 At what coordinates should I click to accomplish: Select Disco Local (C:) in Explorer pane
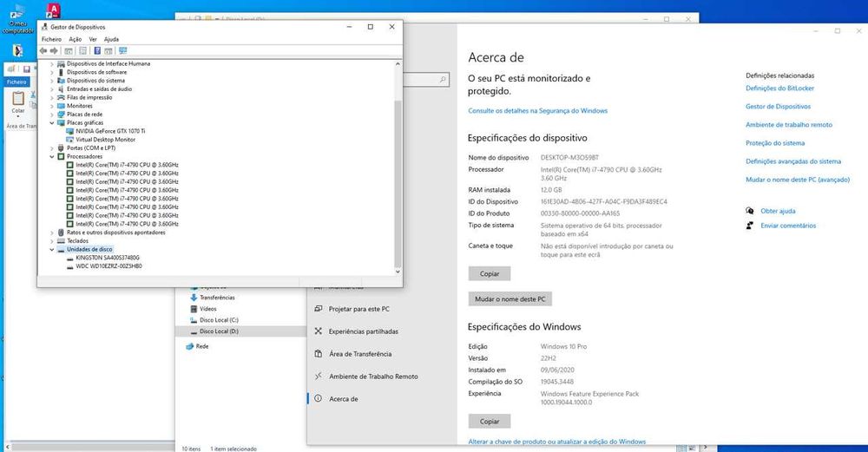219,320
